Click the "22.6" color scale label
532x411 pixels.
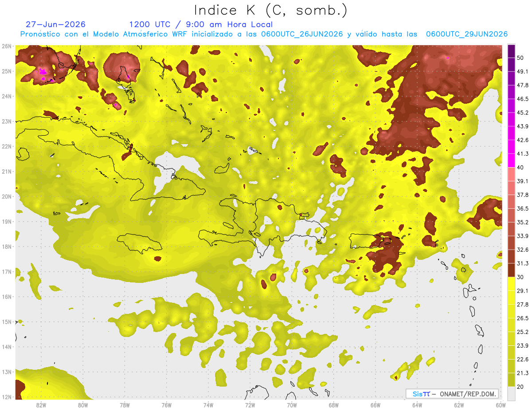522,360
